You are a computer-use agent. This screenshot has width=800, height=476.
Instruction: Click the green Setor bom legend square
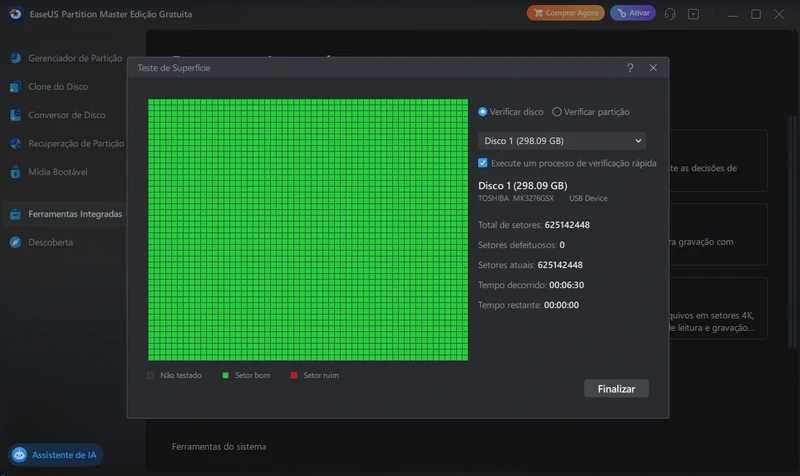pyautogui.click(x=226, y=375)
